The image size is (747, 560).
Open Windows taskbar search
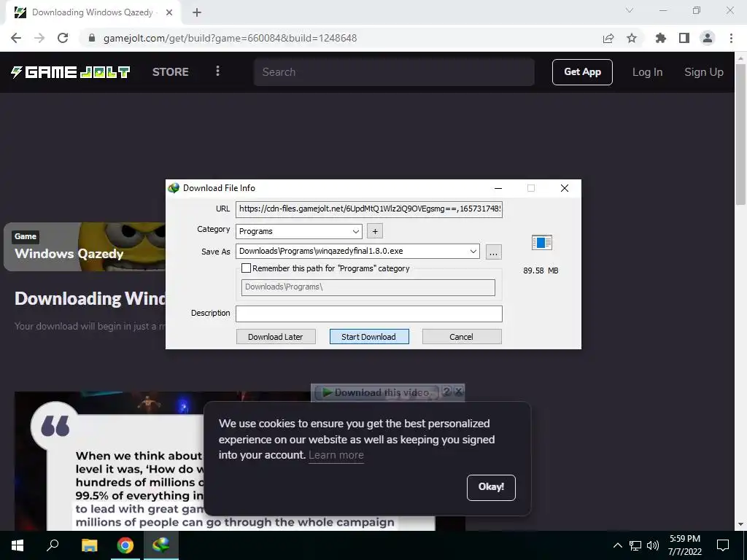pos(53,545)
